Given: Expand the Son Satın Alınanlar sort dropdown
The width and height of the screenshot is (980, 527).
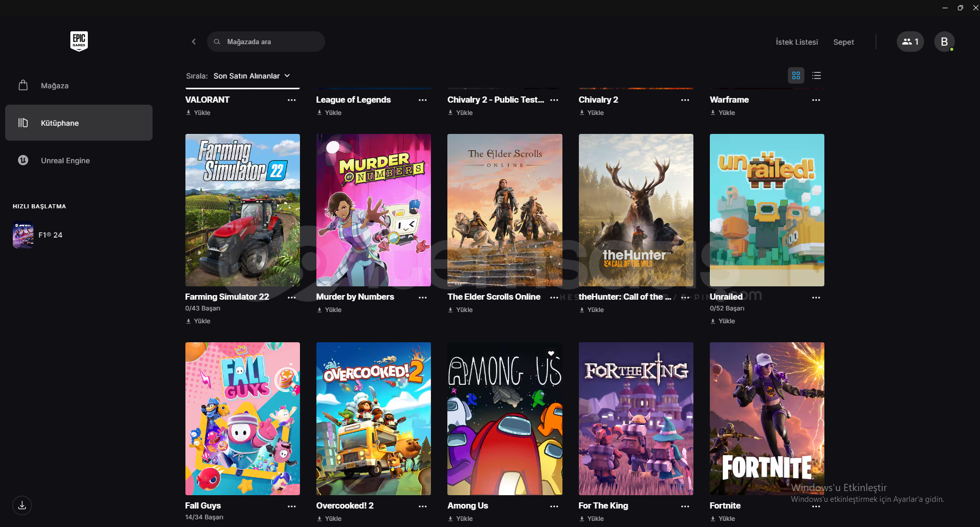Looking at the screenshot, I should click(x=252, y=76).
